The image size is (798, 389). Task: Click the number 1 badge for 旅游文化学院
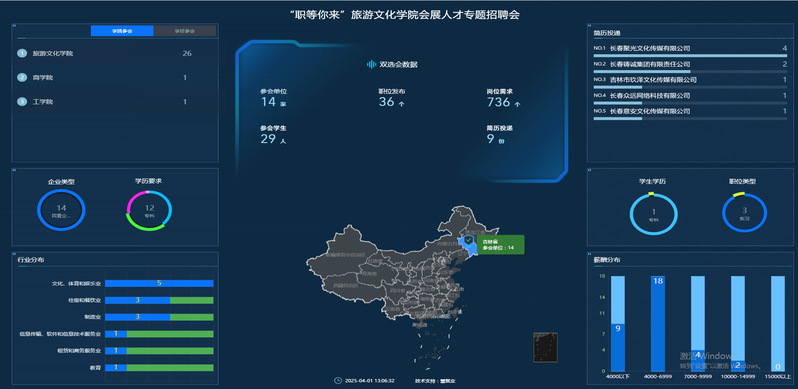coord(21,53)
